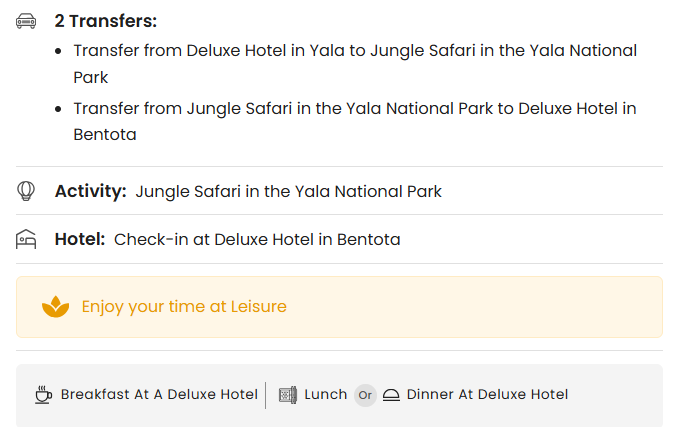The image size is (683, 427).
Task: Click the bold 'Activity:' label
Action: (91, 191)
